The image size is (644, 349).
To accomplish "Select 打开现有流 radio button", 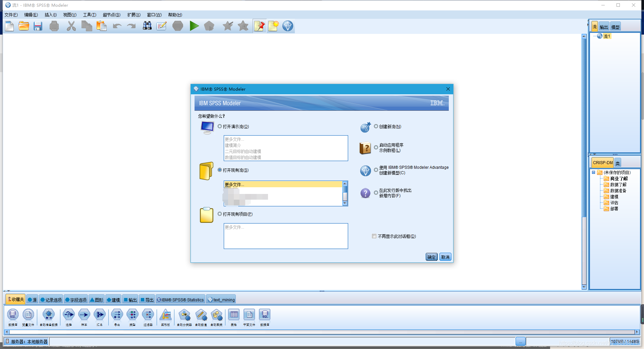I will coord(220,170).
